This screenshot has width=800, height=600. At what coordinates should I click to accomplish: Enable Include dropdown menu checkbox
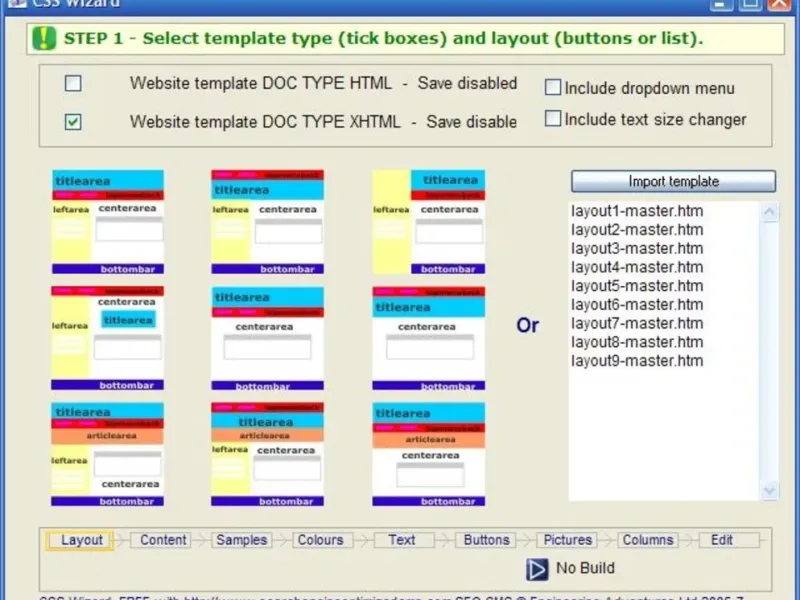click(x=553, y=87)
